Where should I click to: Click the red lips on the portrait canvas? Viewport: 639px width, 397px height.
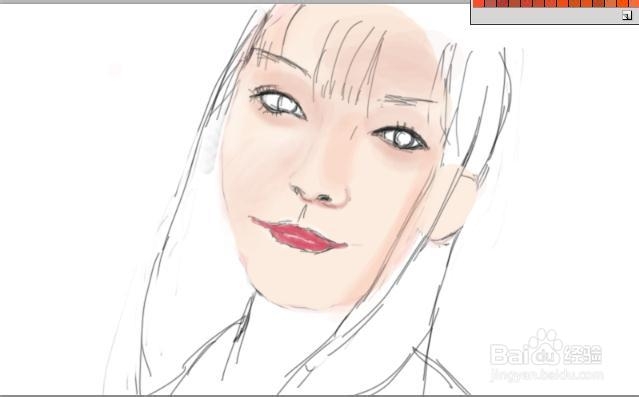coord(301,237)
